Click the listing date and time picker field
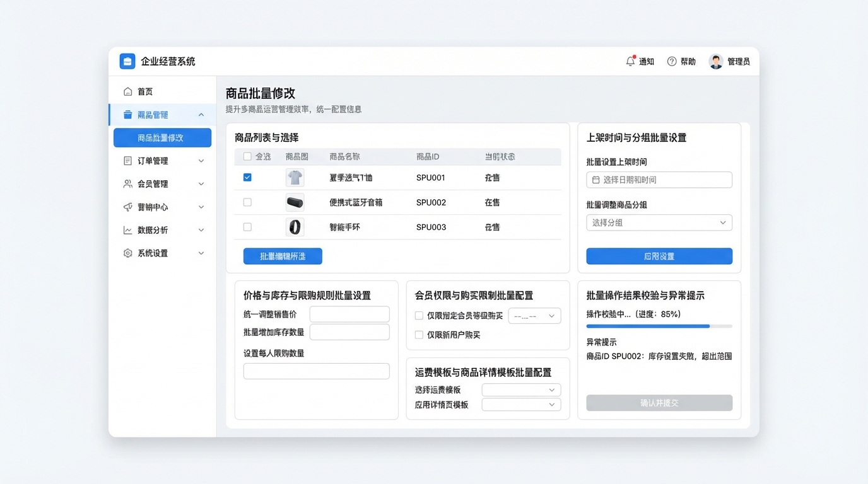This screenshot has height=484, width=868. (659, 180)
